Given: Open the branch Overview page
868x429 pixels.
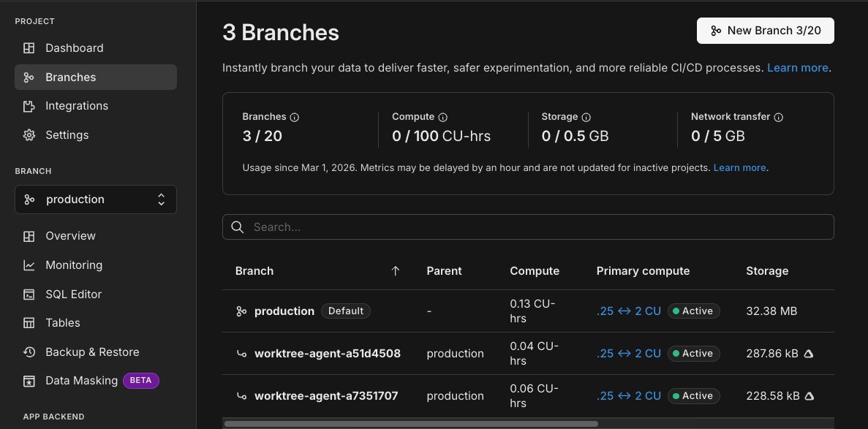Looking at the screenshot, I should point(96,236).
